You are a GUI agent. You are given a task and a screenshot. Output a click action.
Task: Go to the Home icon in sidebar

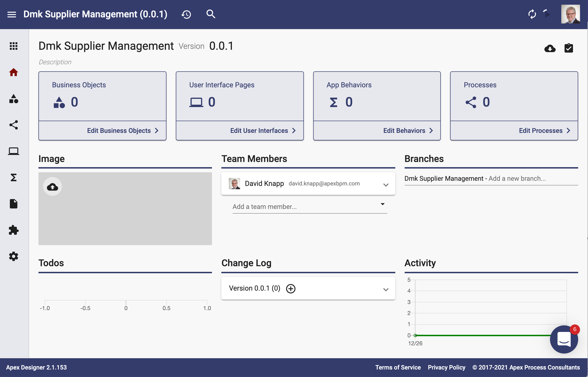pos(14,72)
